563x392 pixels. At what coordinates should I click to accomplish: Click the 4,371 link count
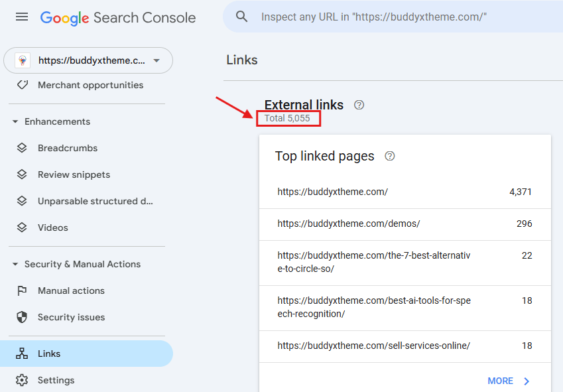click(x=521, y=192)
